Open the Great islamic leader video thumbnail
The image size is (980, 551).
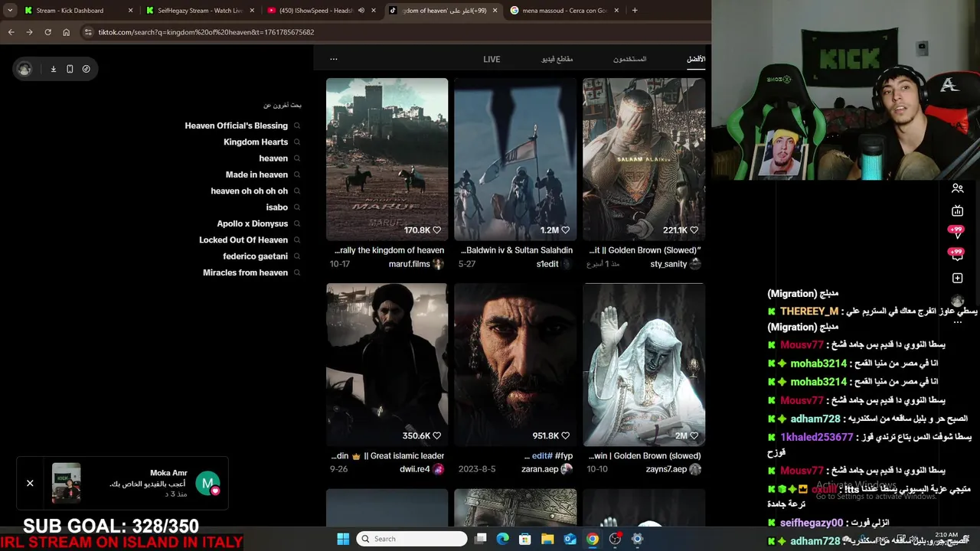[387, 364]
